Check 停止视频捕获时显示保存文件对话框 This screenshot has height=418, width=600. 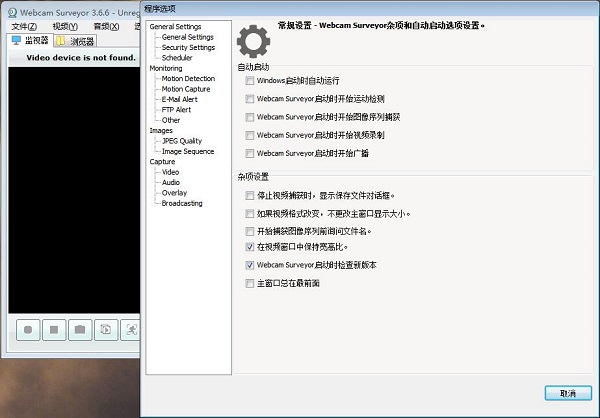click(x=249, y=196)
